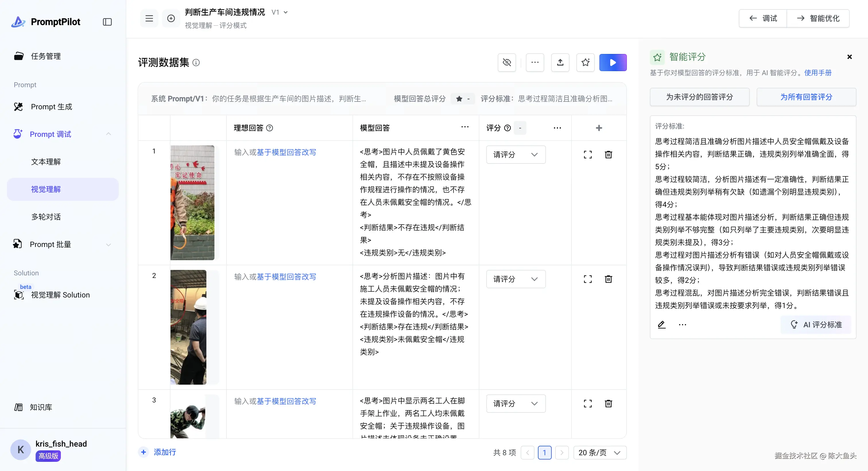Select the 文本理解 menu item
This screenshot has width=868, height=471.
pyautogui.click(x=46, y=162)
